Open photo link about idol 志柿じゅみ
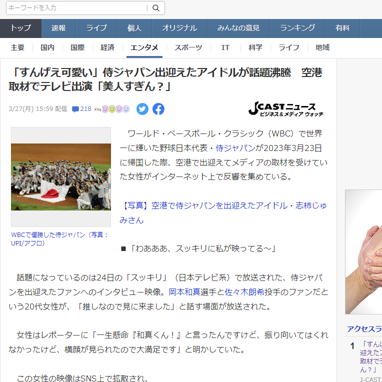Image resolution: width=382 pixels, height=382 pixels. (x=223, y=213)
